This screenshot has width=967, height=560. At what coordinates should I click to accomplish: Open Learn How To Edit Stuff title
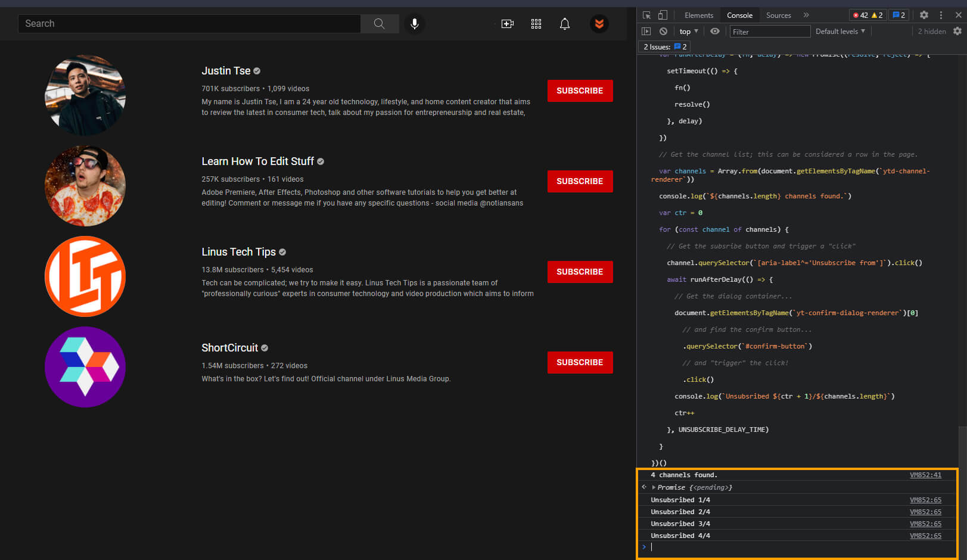point(257,161)
